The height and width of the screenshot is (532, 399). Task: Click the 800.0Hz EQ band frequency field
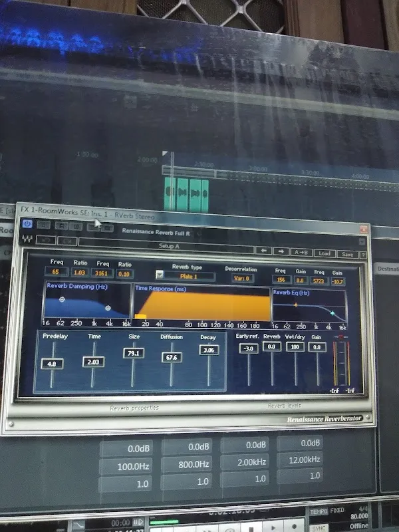point(187,464)
